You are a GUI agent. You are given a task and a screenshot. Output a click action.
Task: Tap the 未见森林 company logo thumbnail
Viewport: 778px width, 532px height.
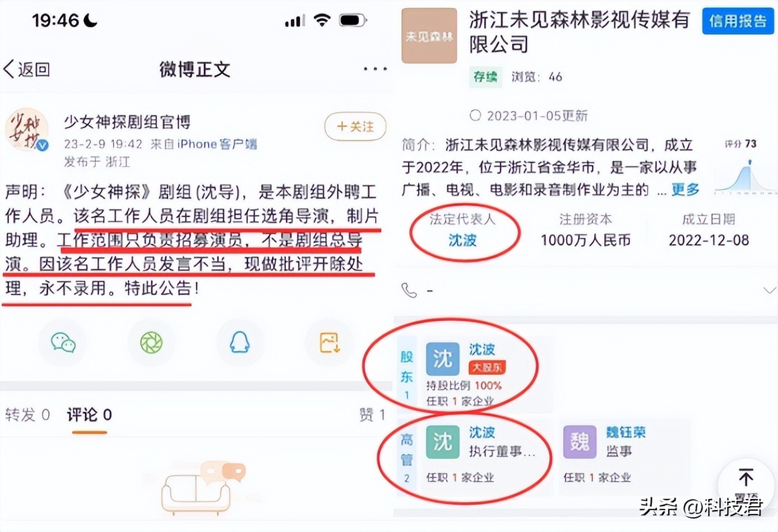pyautogui.click(x=429, y=35)
